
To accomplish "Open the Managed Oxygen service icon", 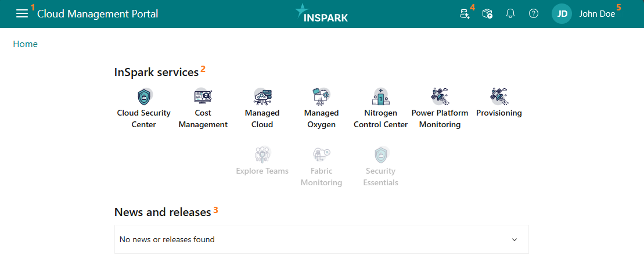I will click(321, 96).
